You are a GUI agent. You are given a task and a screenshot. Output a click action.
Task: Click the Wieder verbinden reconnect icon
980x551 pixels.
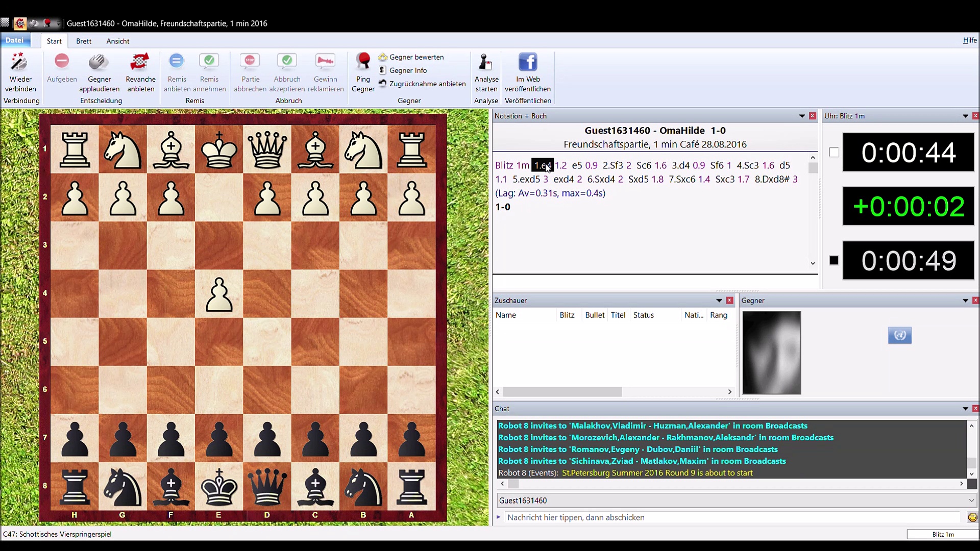(20, 62)
